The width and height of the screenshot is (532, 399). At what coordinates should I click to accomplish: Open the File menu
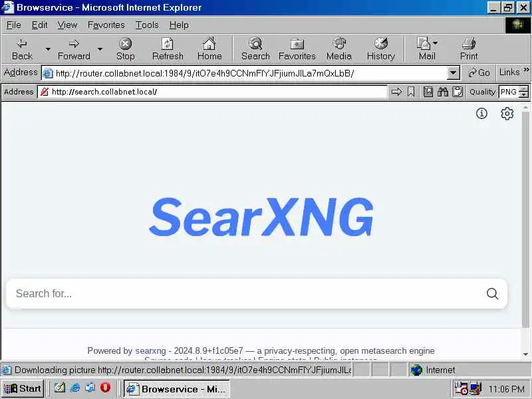13,25
